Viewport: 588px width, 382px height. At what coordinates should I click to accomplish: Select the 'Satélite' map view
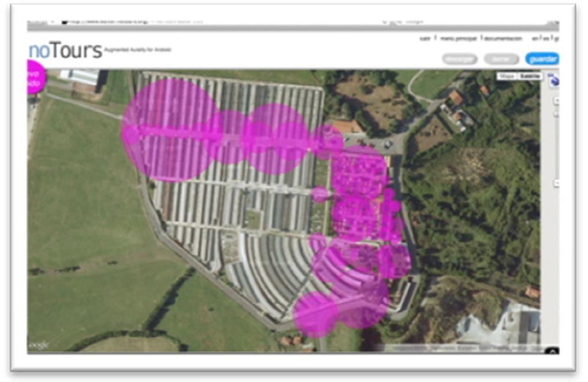coord(530,76)
